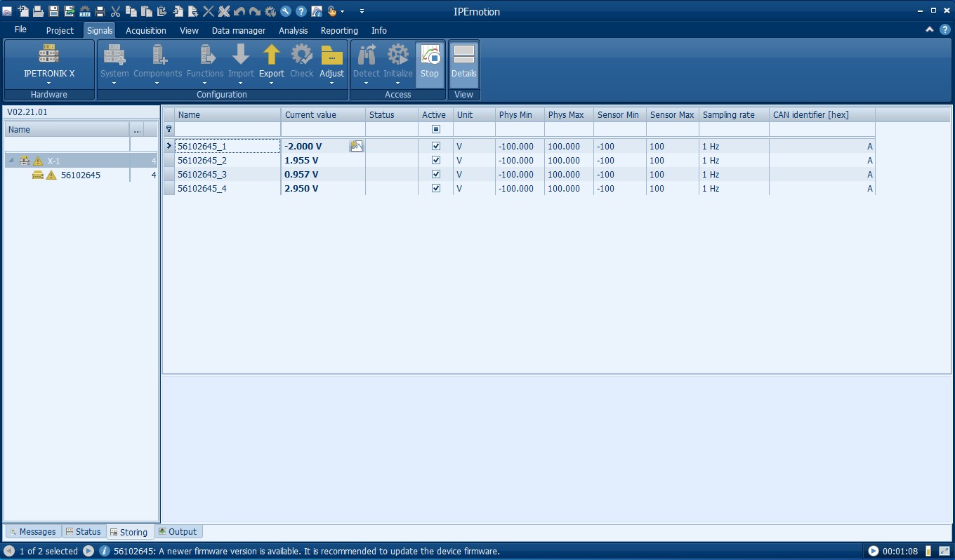Click the chart icon in 56102645_1 current value cell
Image resolution: width=955 pixels, height=560 pixels.
click(x=357, y=146)
